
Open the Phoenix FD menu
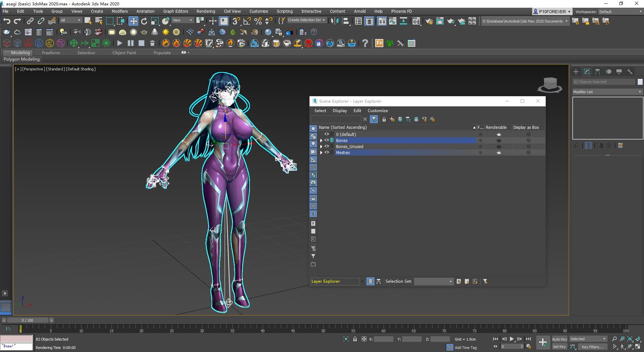point(401,11)
